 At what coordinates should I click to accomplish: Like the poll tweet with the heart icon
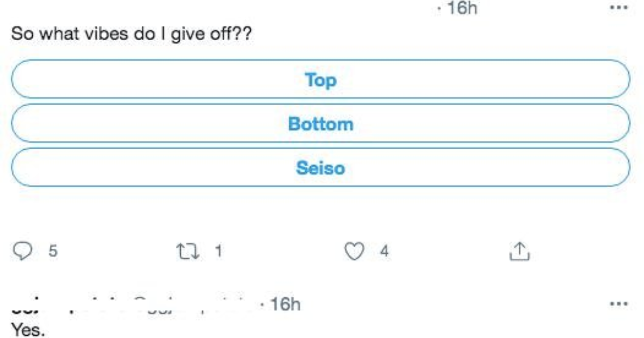[x=354, y=251]
